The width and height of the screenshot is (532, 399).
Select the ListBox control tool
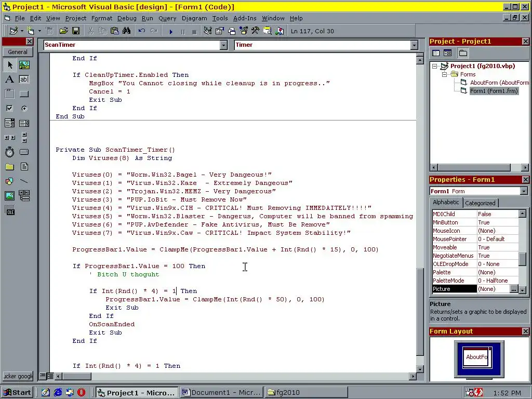[x=24, y=123]
